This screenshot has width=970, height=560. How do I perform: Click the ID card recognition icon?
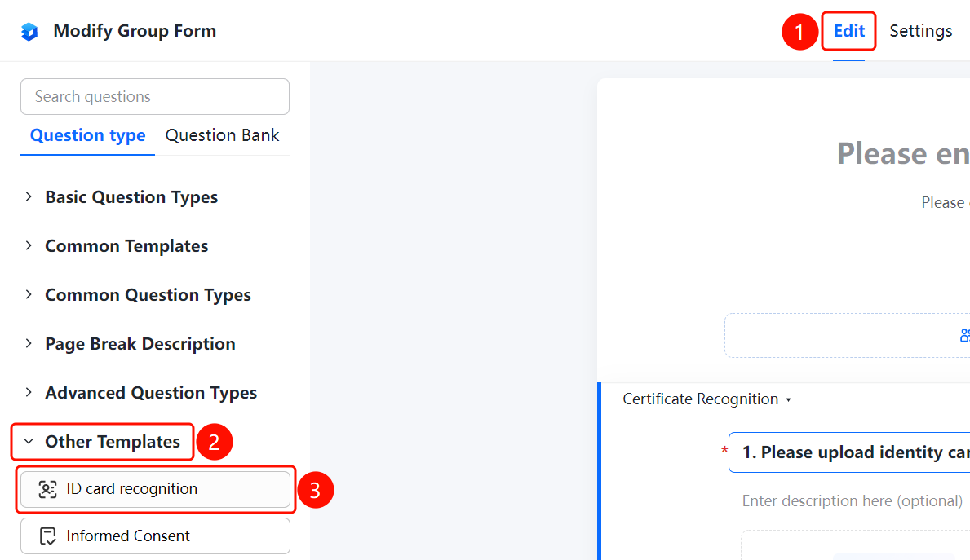point(47,490)
